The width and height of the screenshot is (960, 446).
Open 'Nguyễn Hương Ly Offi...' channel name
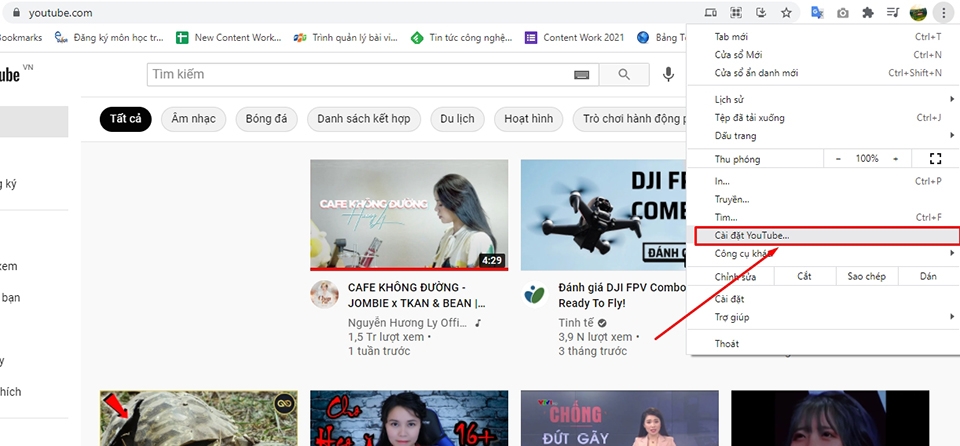pyautogui.click(x=408, y=323)
